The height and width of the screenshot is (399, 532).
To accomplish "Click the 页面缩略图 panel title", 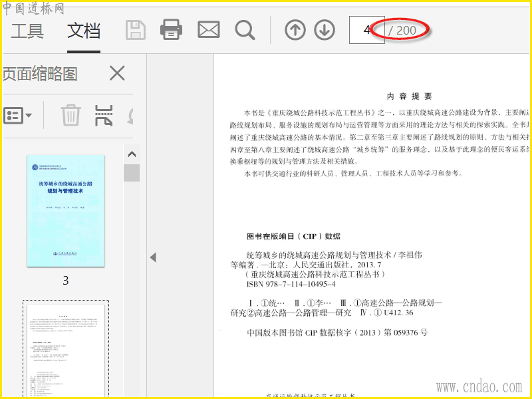I will [40, 74].
